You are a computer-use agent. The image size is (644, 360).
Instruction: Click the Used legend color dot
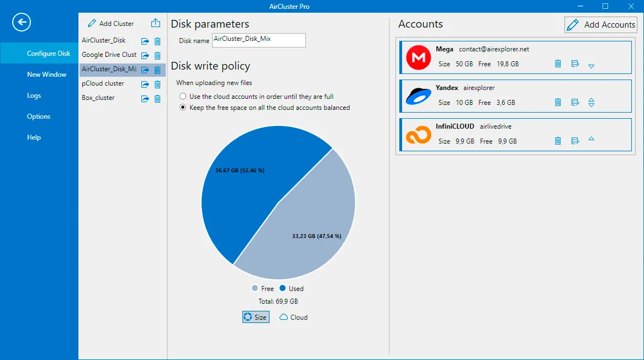pos(283,288)
